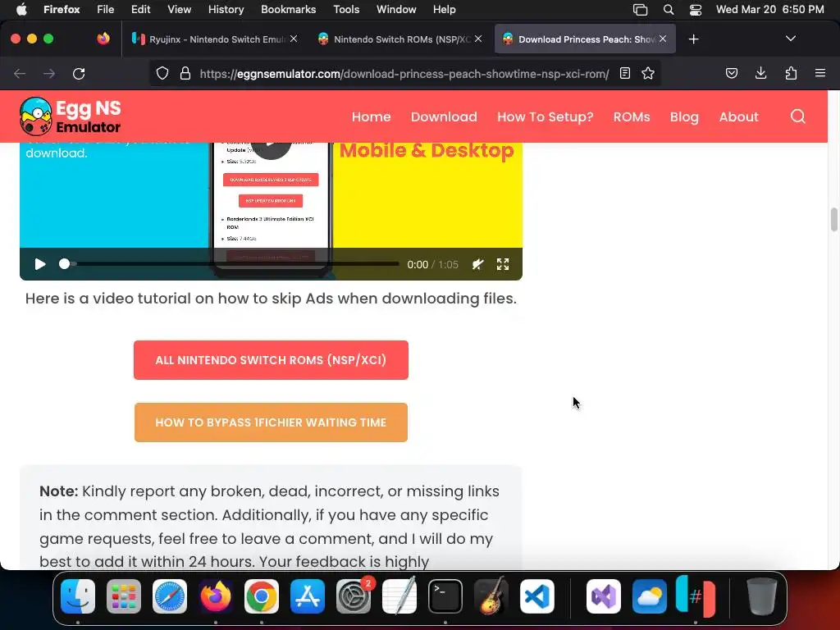Open Finder from the Dock
The width and height of the screenshot is (840, 630).
coord(78,596)
